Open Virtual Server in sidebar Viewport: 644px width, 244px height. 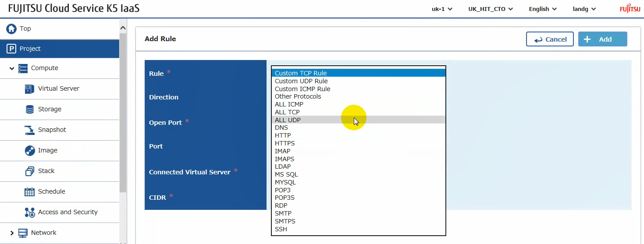(59, 88)
